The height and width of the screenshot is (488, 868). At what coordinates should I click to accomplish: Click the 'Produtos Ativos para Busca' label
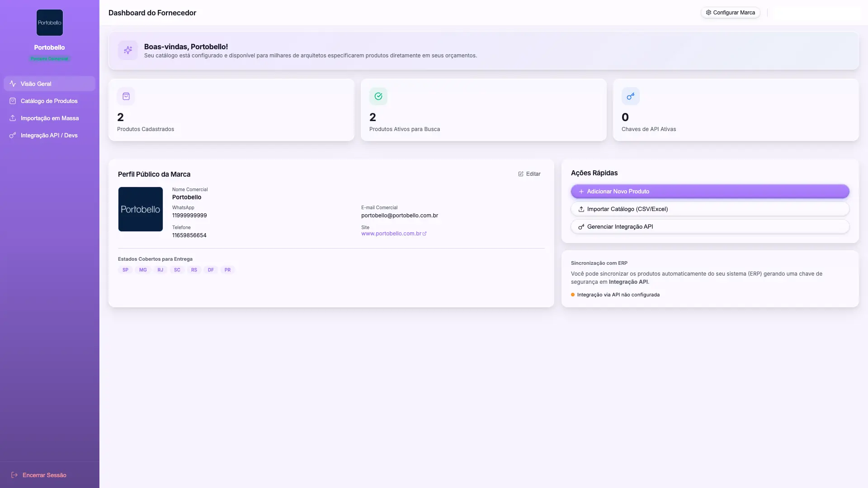405,129
